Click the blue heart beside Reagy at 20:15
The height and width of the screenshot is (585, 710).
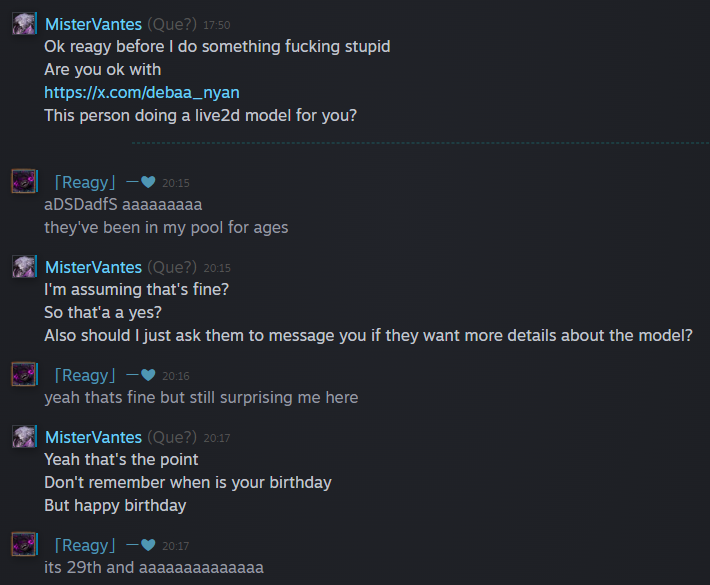pyautogui.click(x=148, y=182)
